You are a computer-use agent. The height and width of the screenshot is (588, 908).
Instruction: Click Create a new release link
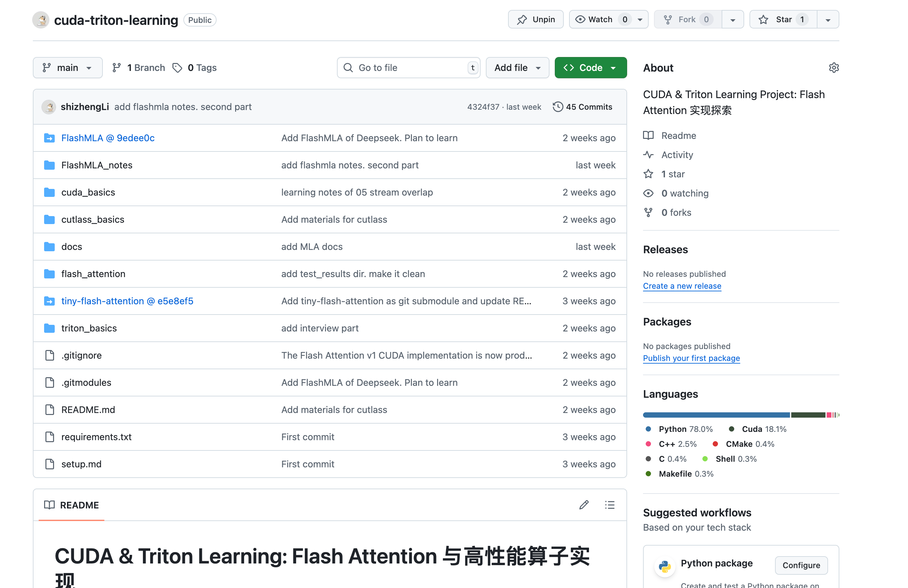point(682,286)
